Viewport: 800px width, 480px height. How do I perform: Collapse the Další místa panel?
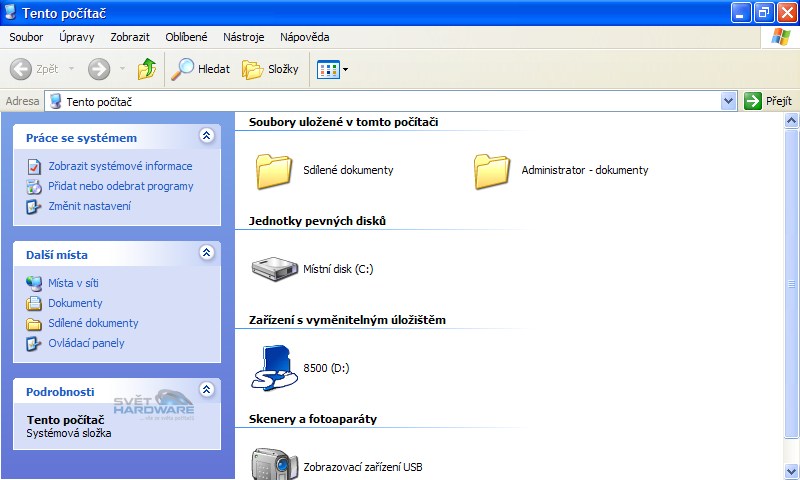pos(207,253)
